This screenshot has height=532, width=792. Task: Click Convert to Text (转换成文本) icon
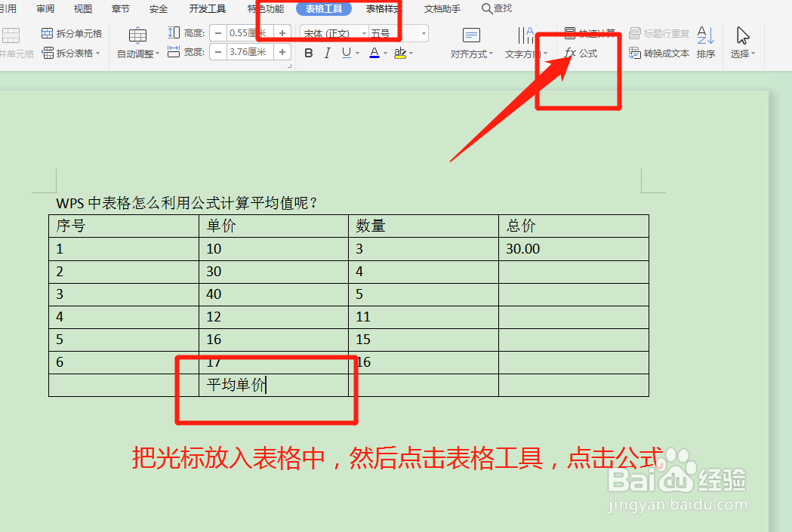635,53
